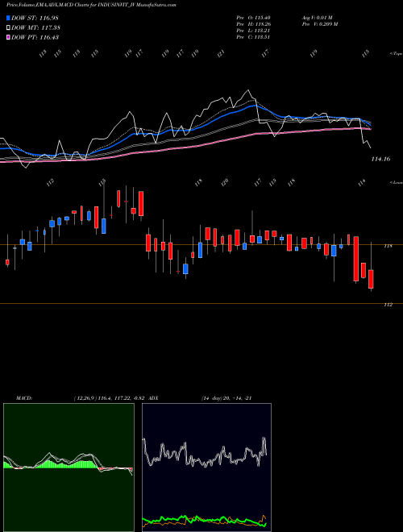
Task: Select the 'DOW ST: 116.98' legend text
Action: [x=35, y=18]
